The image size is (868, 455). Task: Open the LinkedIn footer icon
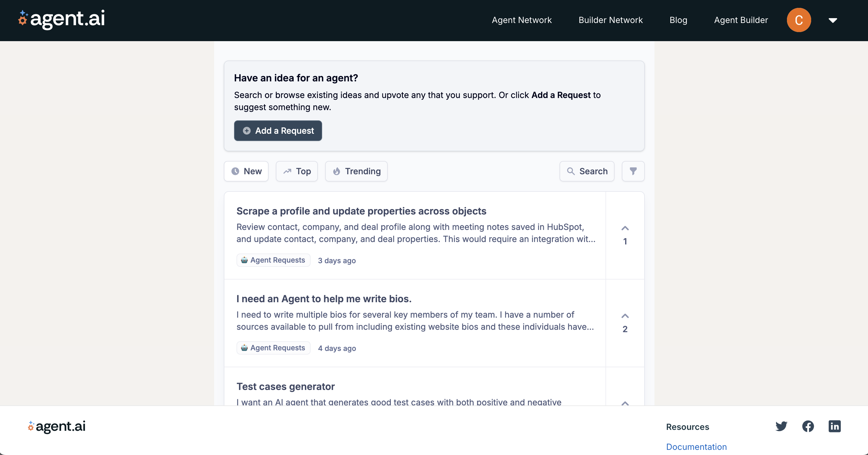coord(834,426)
